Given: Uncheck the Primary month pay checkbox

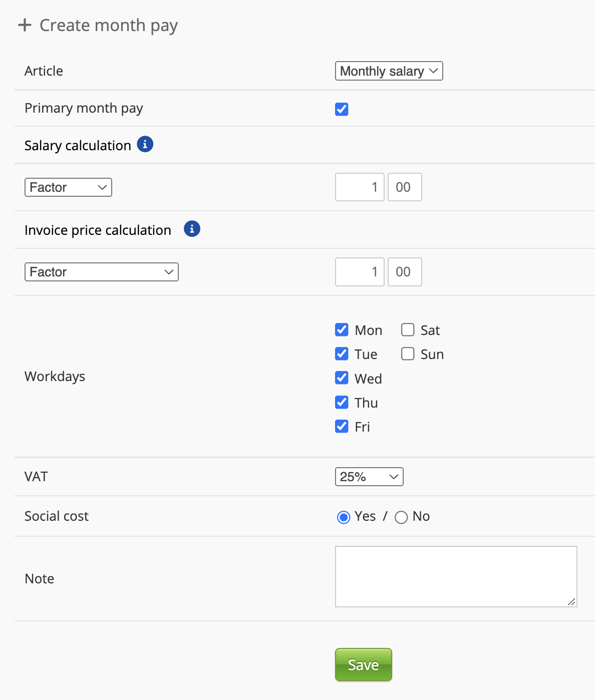Looking at the screenshot, I should click(x=342, y=109).
